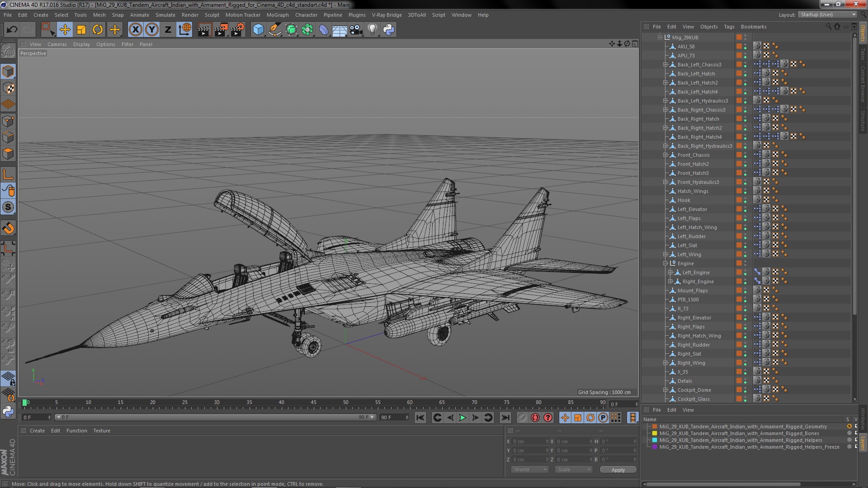This screenshot has width=868, height=488.
Task: Click the Enable Snap S icon
Action: pos(8,207)
